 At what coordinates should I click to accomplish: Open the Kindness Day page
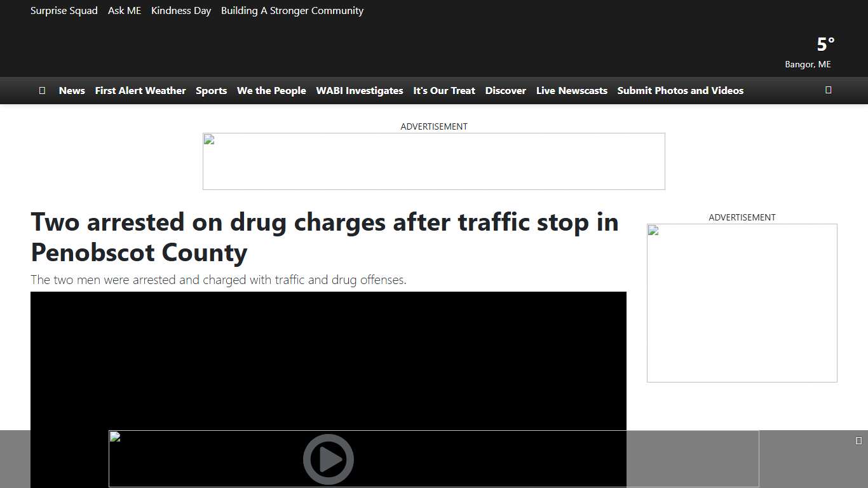181,10
